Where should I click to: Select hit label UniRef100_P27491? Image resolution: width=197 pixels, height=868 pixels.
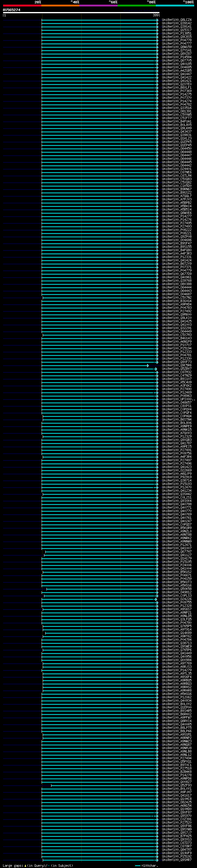(177, 450)
